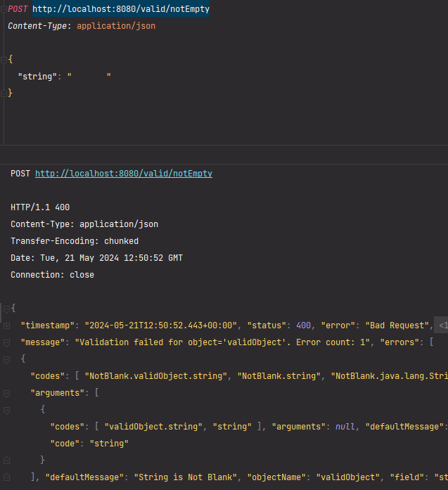Click the Transfer-Encoding: chunked header
The height and width of the screenshot is (490, 448).
click(x=75, y=241)
